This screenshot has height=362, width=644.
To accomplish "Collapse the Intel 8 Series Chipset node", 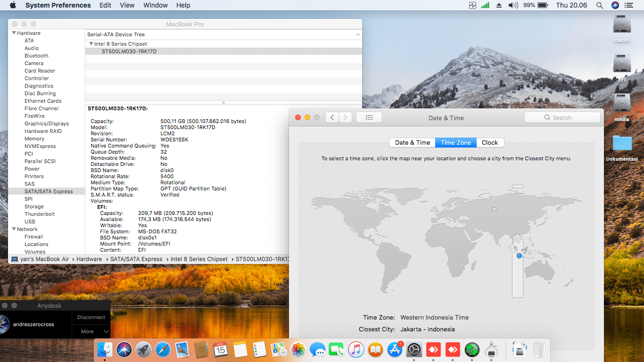I will click(91, 44).
